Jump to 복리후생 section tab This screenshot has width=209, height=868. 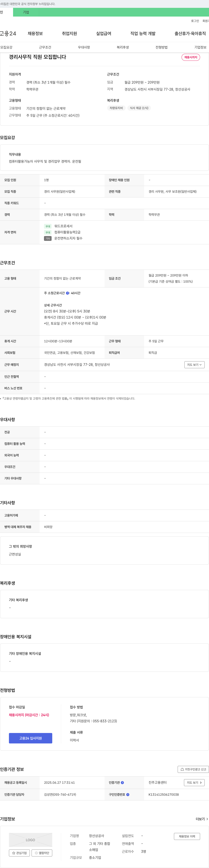pyautogui.click(x=123, y=47)
